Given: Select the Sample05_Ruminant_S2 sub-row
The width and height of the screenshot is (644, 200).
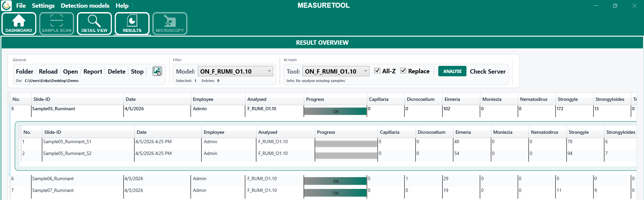Looking at the screenshot, I should pyautogui.click(x=67, y=154).
